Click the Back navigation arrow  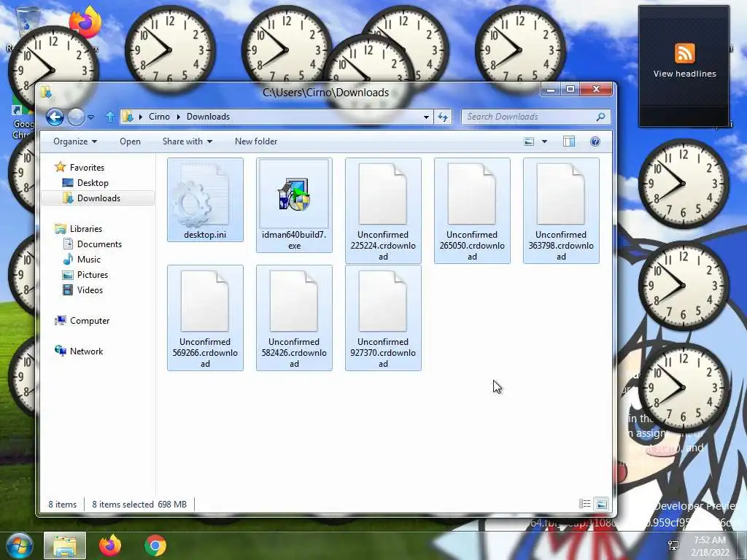coord(55,117)
